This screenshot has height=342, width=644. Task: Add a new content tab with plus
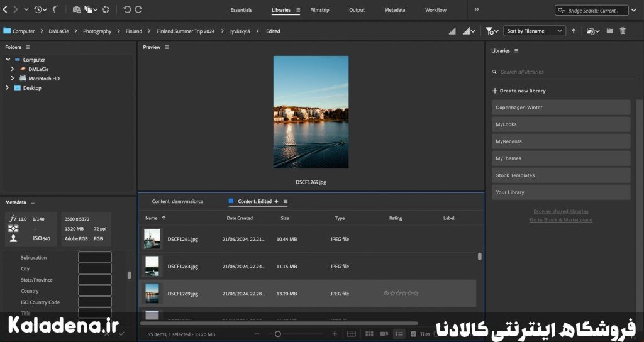pyautogui.click(x=277, y=202)
